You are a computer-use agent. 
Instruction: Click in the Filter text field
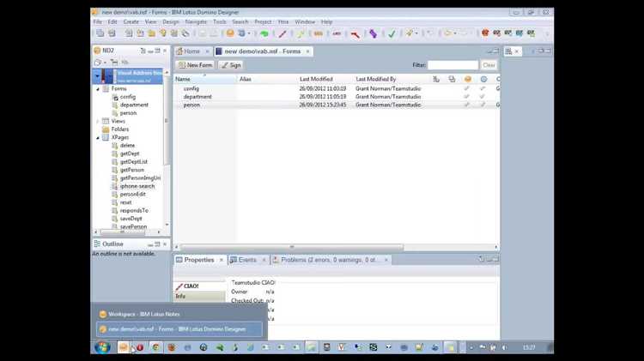coord(453,65)
